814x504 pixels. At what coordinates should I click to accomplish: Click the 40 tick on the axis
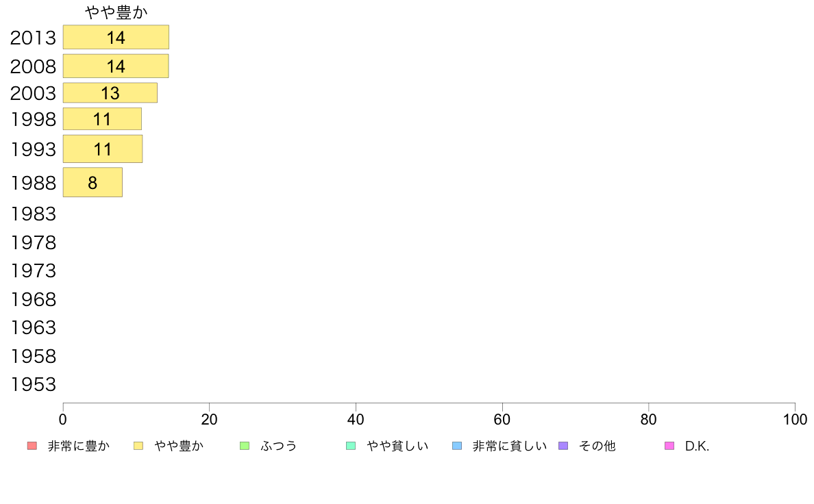click(x=356, y=419)
